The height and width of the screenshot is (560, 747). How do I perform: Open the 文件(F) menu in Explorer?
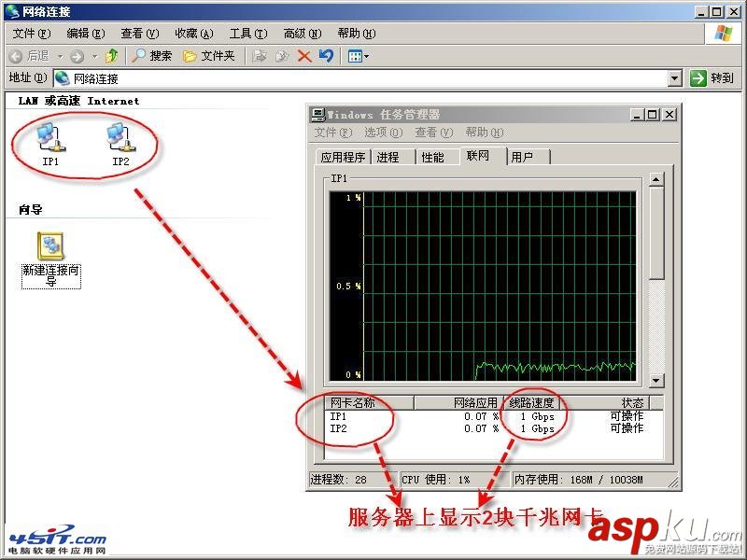[32, 34]
